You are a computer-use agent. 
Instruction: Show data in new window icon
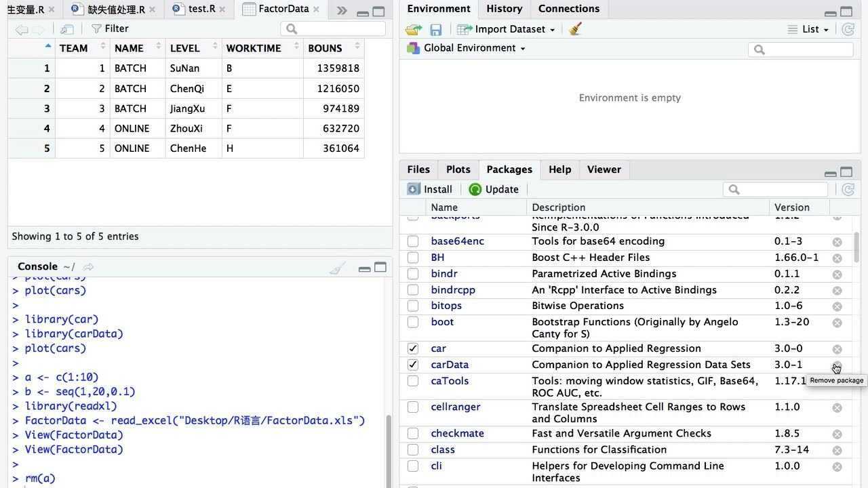point(66,29)
